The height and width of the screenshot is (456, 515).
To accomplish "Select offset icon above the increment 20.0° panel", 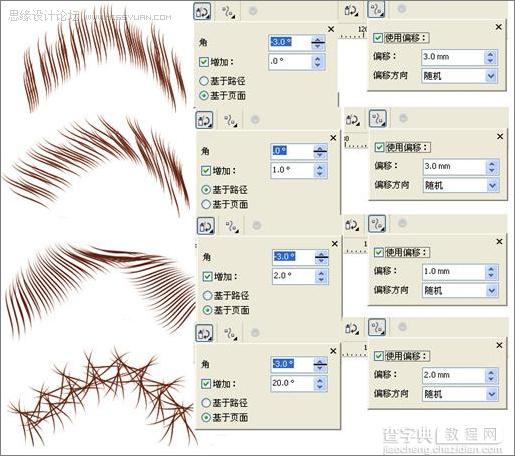I will click(x=230, y=333).
